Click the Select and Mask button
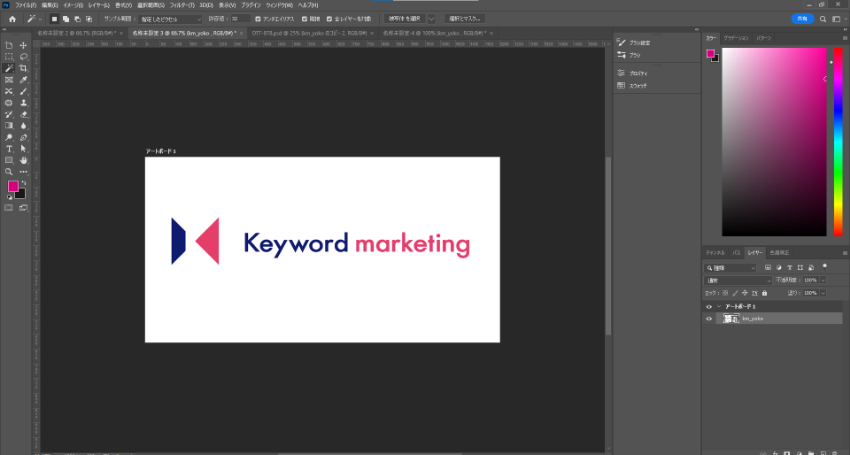Image resolution: width=850 pixels, height=455 pixels. point(465,19)
